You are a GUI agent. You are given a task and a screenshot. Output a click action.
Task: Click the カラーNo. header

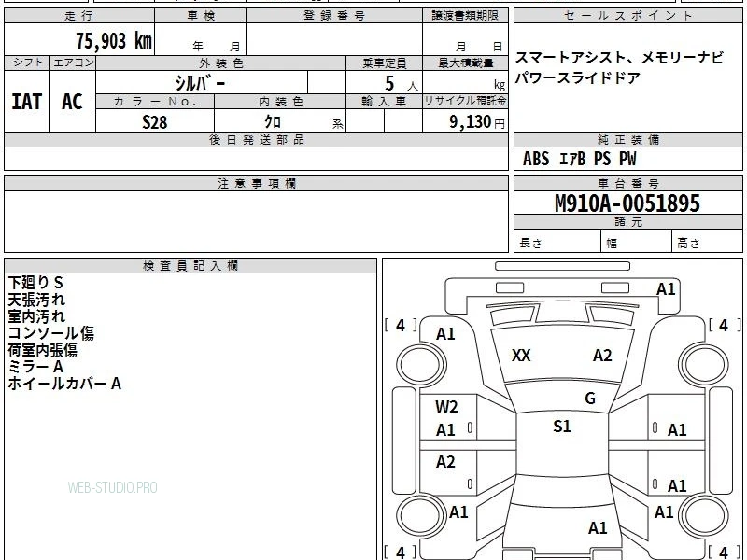(155, 102)
